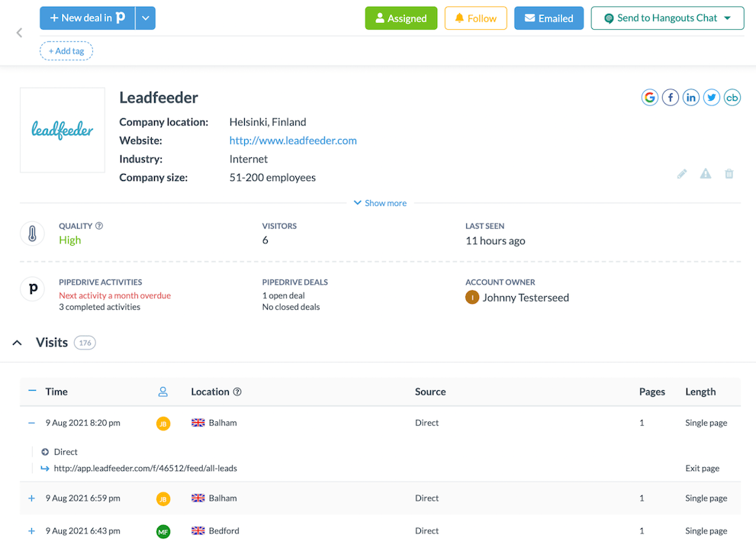Click the Direct source arrow icon
This screenshot has height=545, width=756.
[x=45, y=452]
